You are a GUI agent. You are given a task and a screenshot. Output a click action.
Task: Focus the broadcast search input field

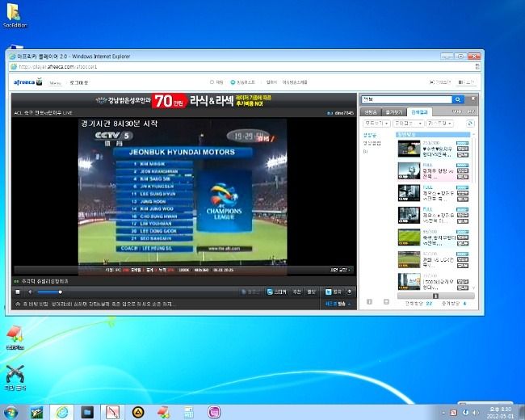[406, 99]
